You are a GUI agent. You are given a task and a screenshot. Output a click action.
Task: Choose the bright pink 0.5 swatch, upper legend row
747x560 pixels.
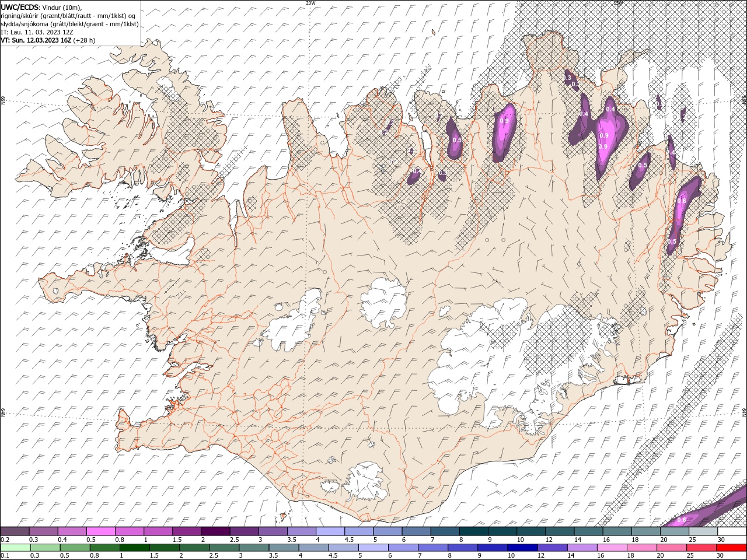pos(100,531)
